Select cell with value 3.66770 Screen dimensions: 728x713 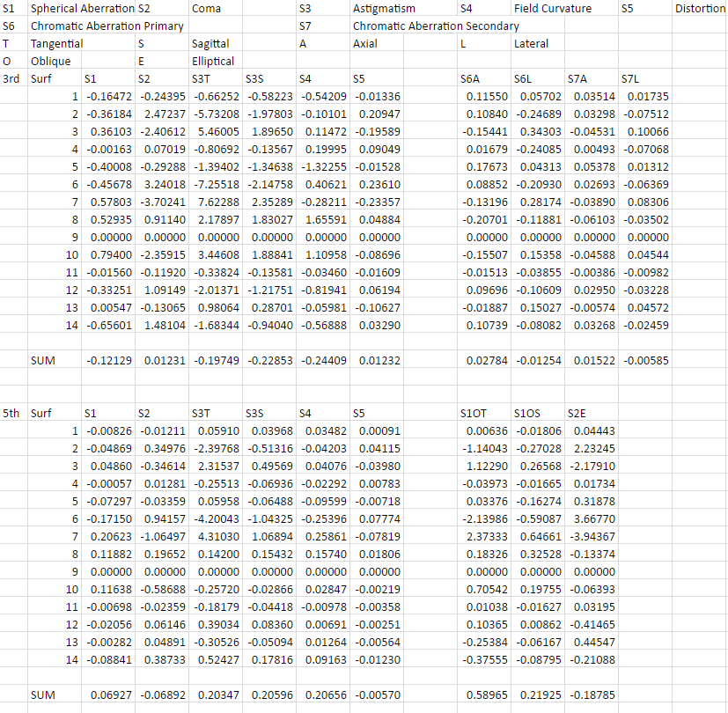(x=592, y=519)
